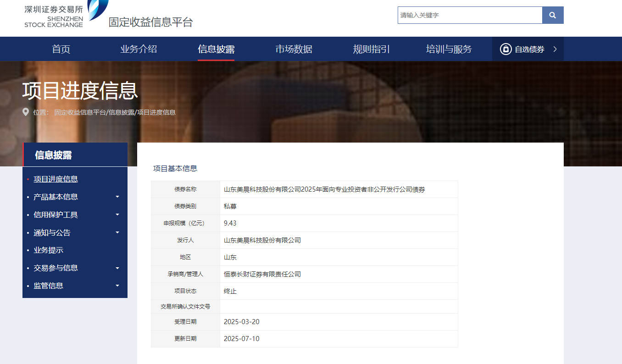Click the underwriter 恒泰长财证券有限责任公司
Screen dimensions: 622x364
(x=262, y=274)
